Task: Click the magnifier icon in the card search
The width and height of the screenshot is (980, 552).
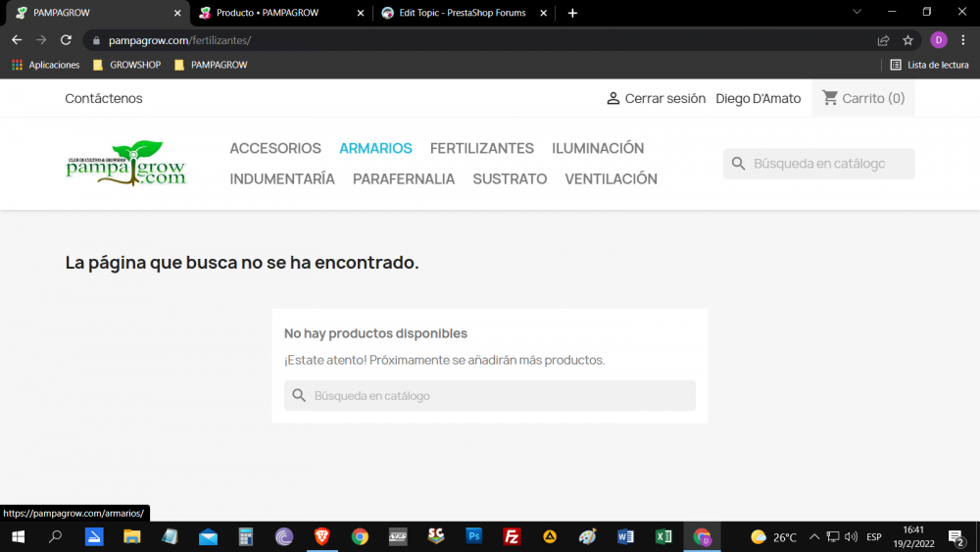Action: pos(299,396)
